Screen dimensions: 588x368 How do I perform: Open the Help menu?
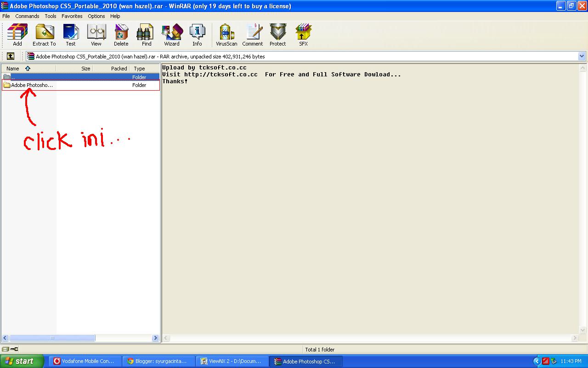(x=115, y=16)
